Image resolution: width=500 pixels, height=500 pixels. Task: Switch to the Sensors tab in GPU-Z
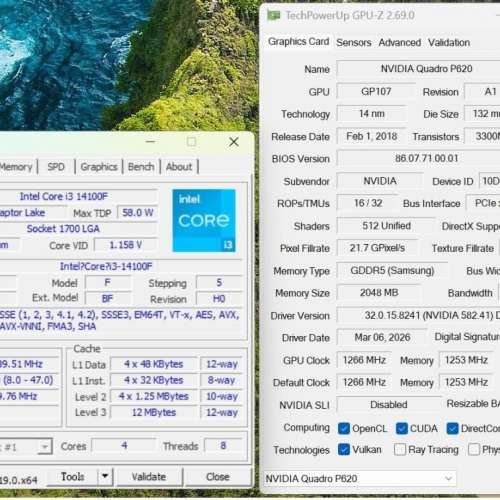pyautogui.click(x=354, y=43)
